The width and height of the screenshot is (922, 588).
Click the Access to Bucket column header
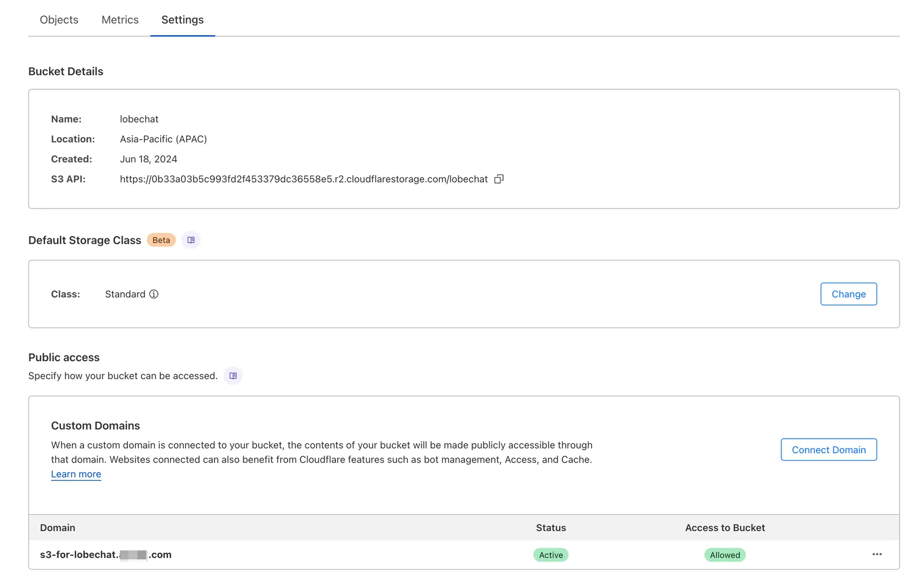coord(724,528)
